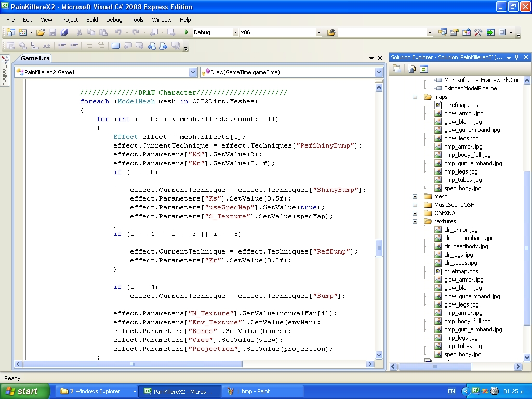Select the Game1.cs editor tab
Image resolution: width=532 pixels, height=399 pixels.
tap(35, 58)
